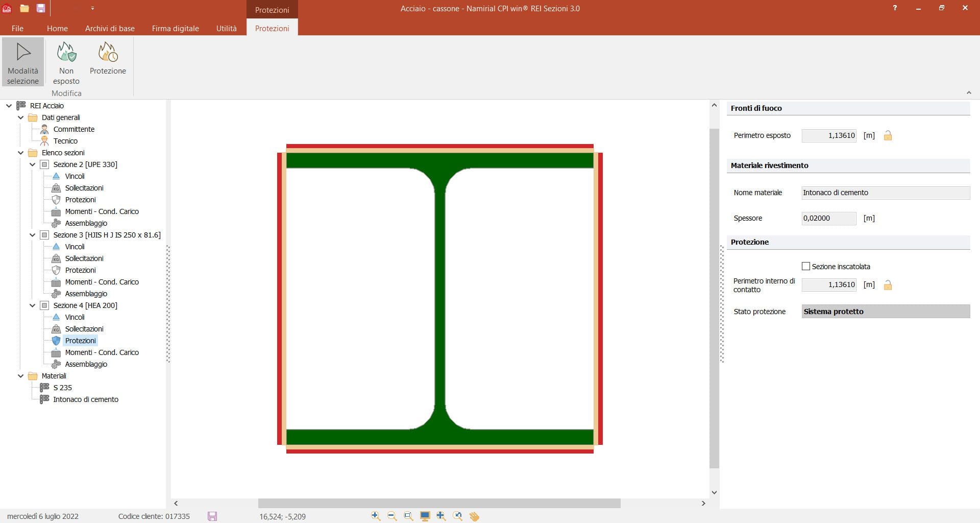Unlock the Perimetro esposto padlock

[x=888, y=136]
